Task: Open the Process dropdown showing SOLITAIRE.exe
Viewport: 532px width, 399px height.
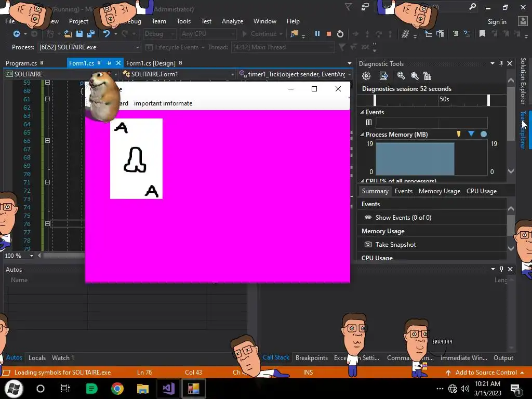Action: (x=89, y=47)
